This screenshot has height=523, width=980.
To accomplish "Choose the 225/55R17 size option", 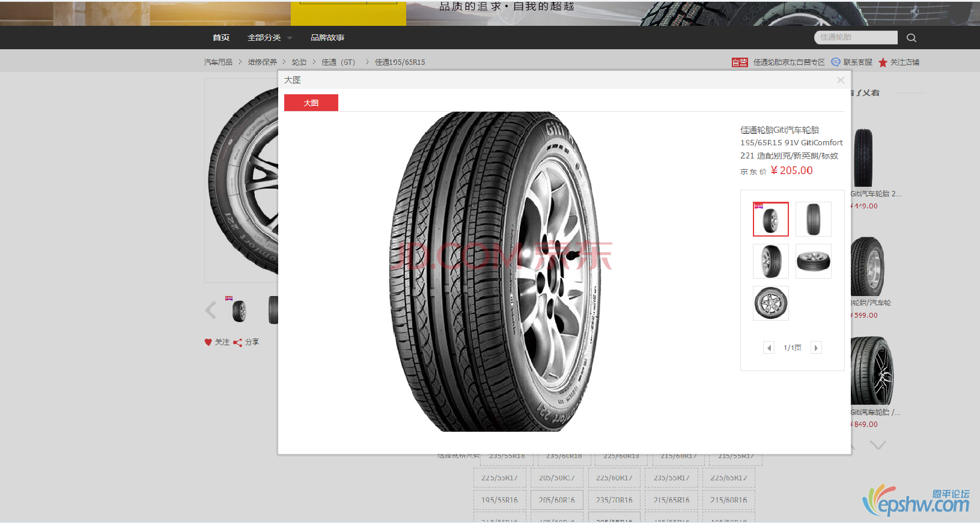I will [x=499, y=478].
